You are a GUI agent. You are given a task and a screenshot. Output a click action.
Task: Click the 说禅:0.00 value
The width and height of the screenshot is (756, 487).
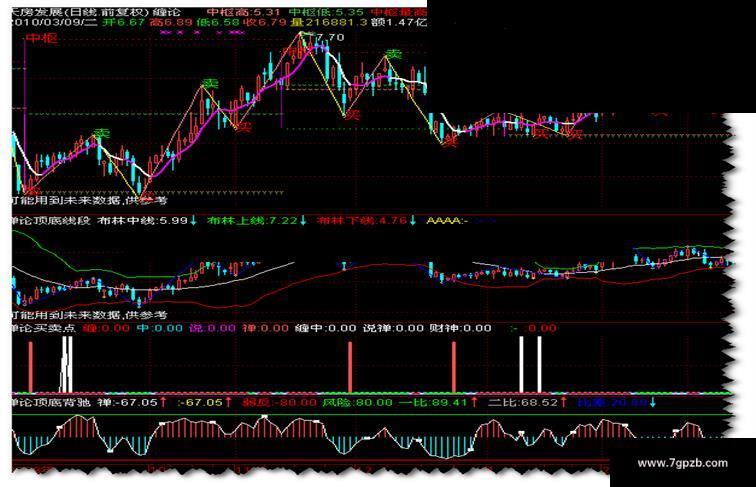[393, 328]
